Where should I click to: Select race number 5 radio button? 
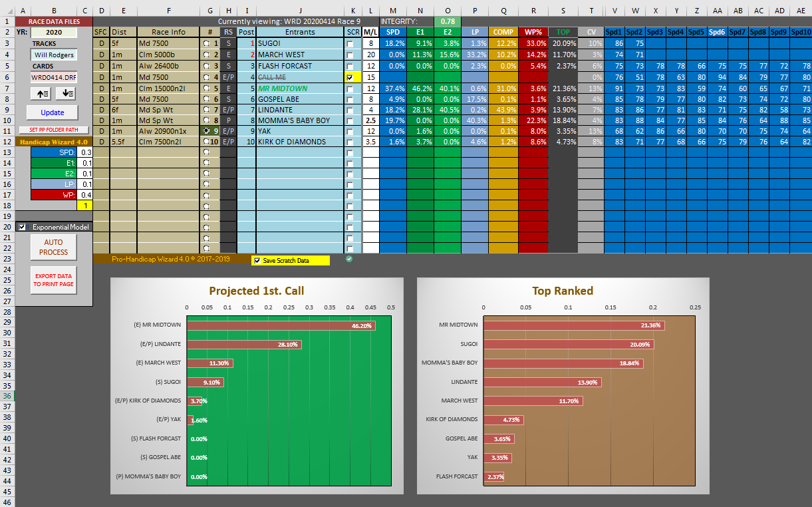pos(207,88)
